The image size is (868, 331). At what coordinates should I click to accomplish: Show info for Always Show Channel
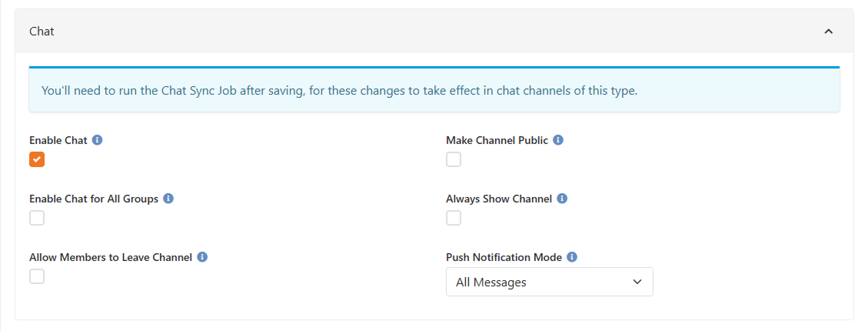point(562,199)
